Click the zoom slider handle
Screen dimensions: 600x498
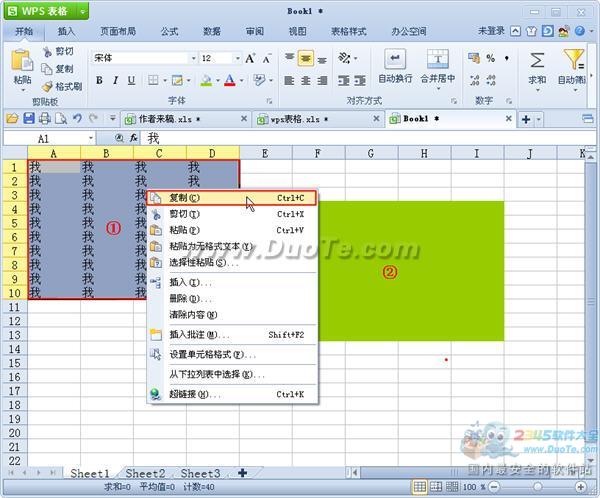tap(538, 487)
